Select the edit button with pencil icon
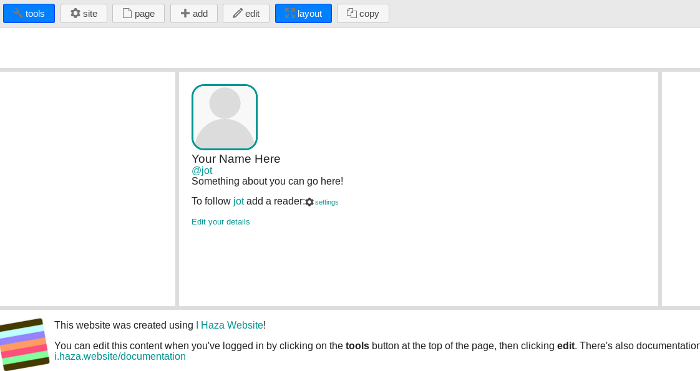700x371 pixels. 246,13
